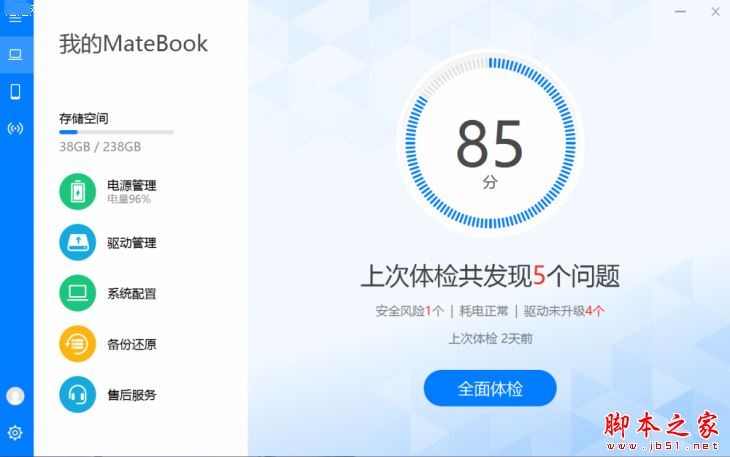Open 驱动管理 label
The image size is (730, 457).
point(132,243)
